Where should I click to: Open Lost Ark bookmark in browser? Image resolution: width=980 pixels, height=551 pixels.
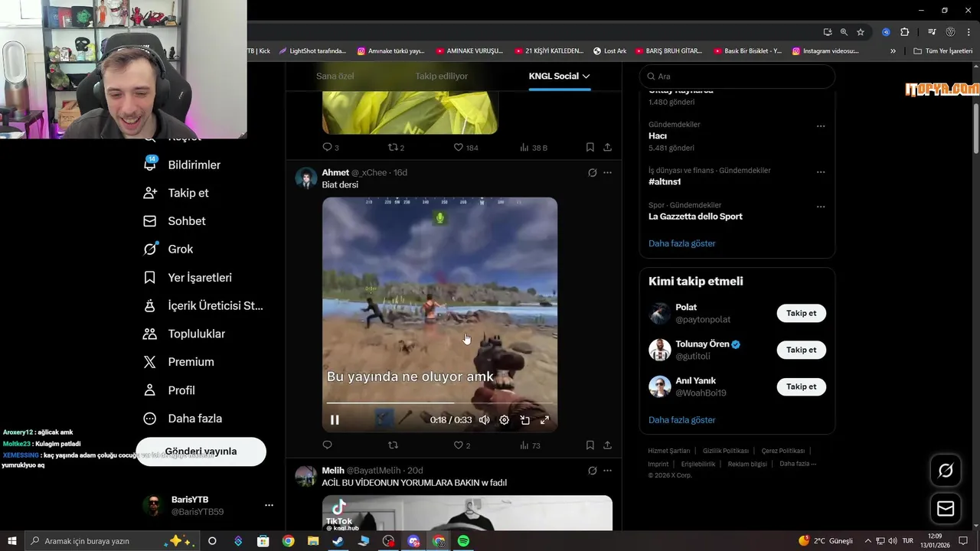[x=609, y=51]
